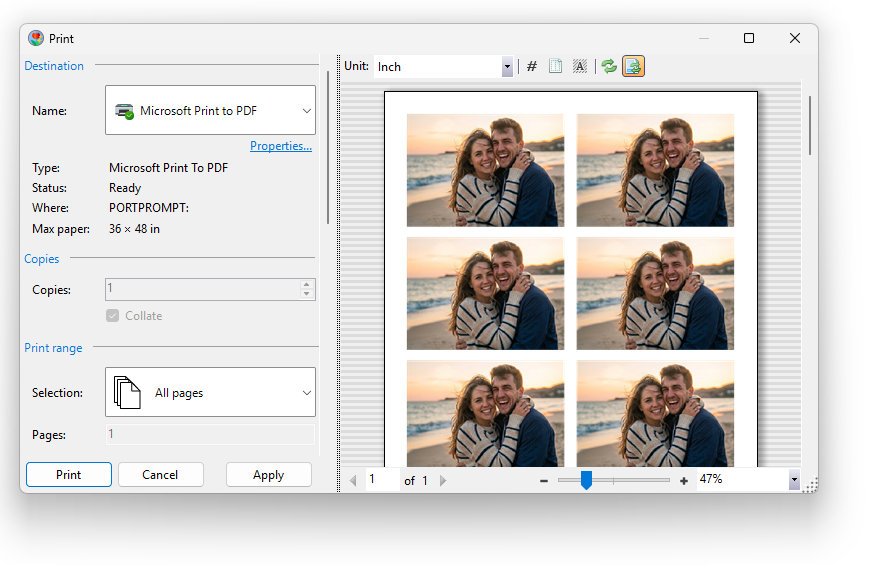Go to previous preview page arrow
Screen dimensions: 875x565
[x=353, y=481]
